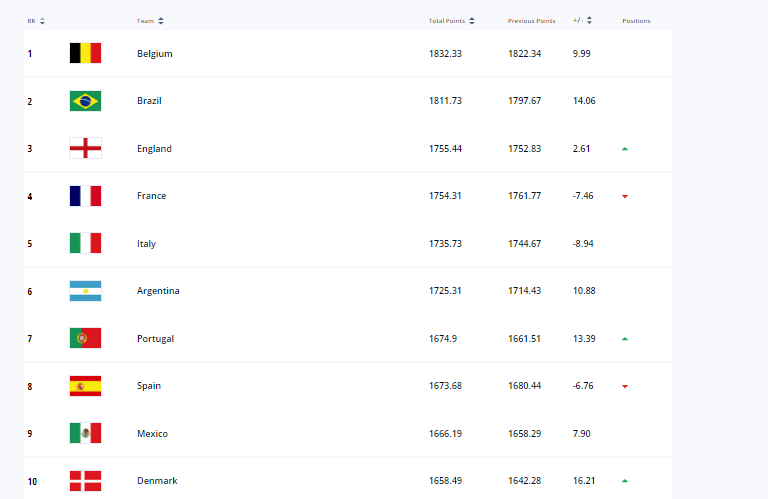Sort table by RK column arrow
The height and width of the screenshot is (499, 768).
pyautogui.click(x=43, y=21)
